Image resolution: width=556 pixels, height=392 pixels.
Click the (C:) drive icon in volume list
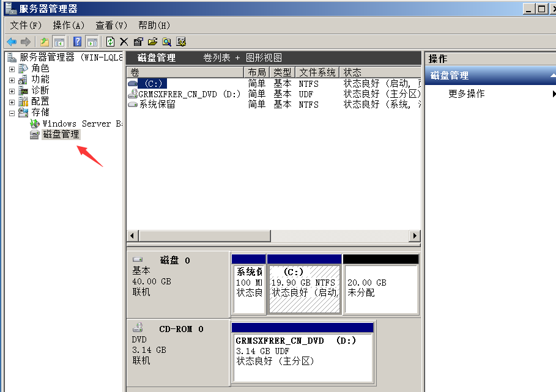pos(133,84)
